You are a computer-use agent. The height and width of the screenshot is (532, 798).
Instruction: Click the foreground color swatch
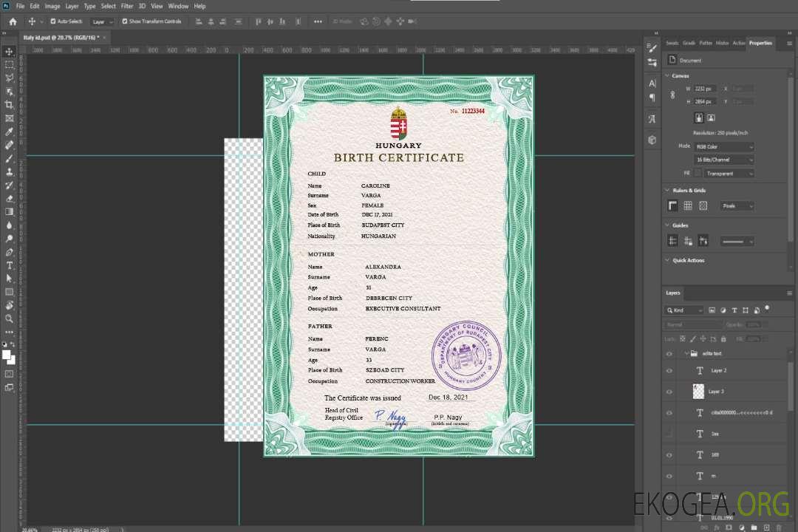click(7, 355)
